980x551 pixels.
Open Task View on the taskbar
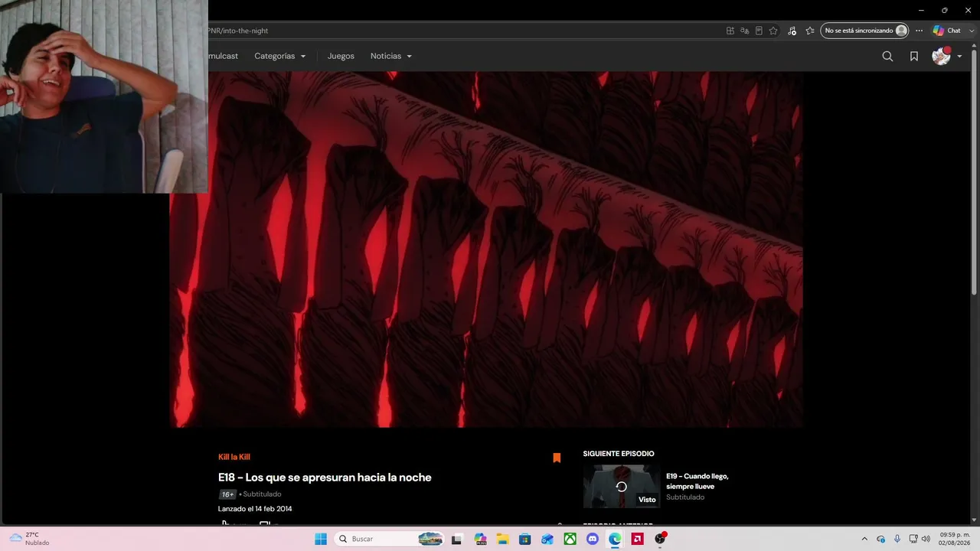pos(457,539)
